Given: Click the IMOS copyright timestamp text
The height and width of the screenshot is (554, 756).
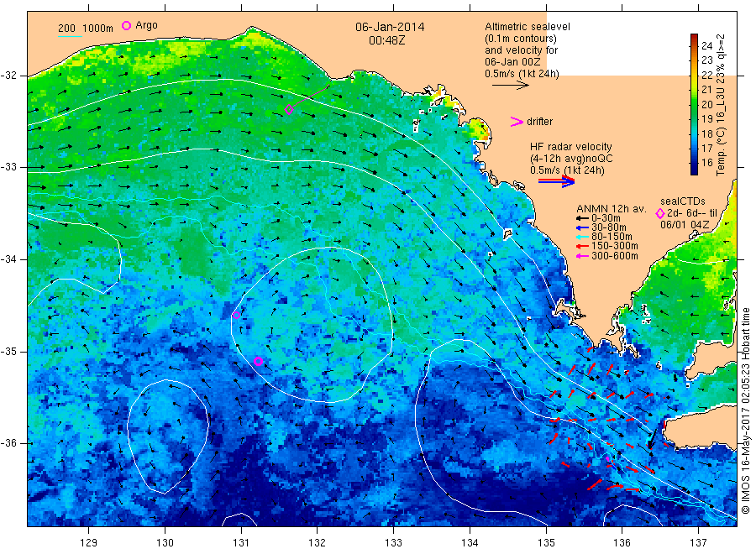Looking at the screenshot, I should 745,411.
